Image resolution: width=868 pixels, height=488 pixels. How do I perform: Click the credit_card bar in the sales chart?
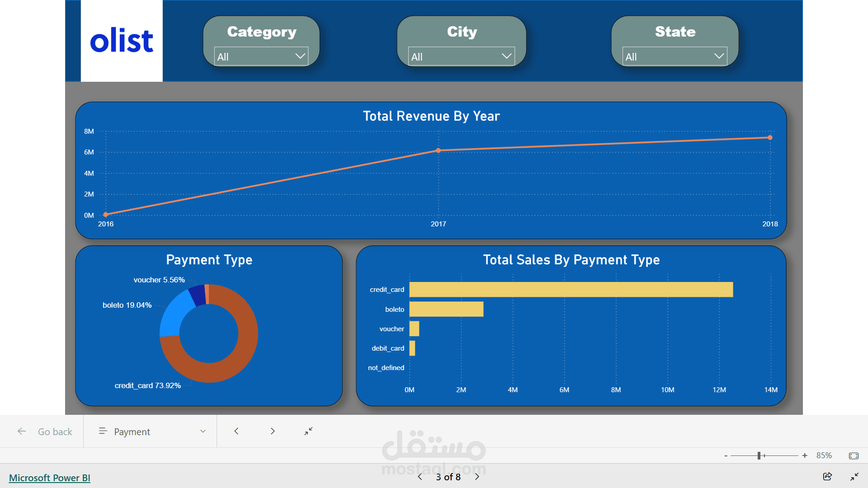click(x=571, y=290)
